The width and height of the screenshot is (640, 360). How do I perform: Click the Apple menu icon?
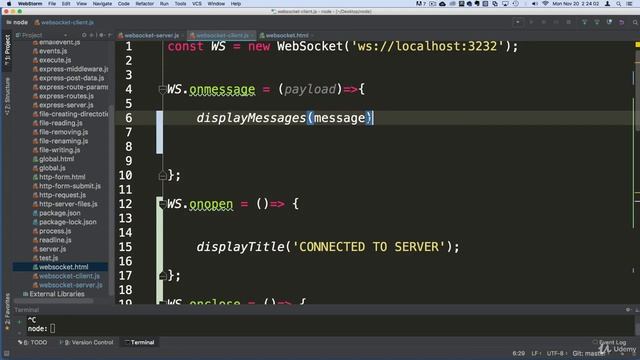coord(9,4)
